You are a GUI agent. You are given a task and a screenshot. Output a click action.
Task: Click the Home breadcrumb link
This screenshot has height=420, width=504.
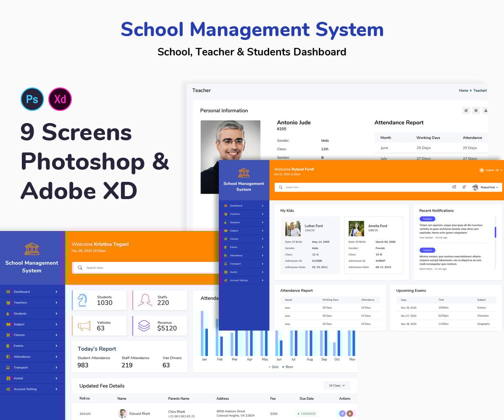click(x=464, y=90)
